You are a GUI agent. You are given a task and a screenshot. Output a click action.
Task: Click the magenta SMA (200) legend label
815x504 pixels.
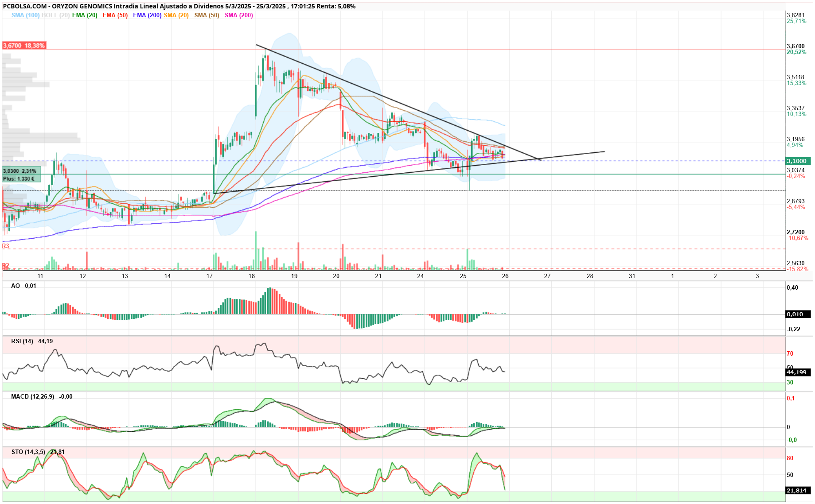tap(239, 15)
